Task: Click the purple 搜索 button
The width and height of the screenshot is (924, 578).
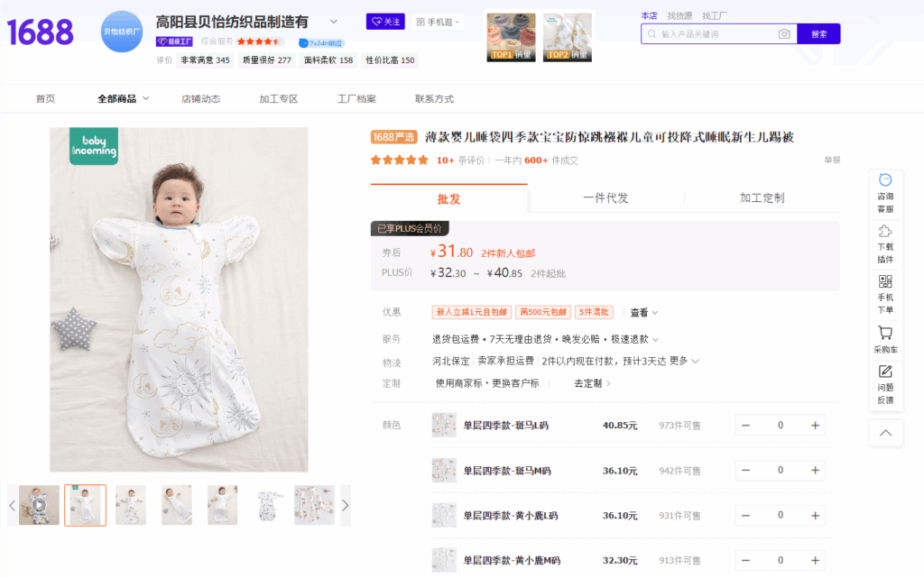Action: coord(818,34)
